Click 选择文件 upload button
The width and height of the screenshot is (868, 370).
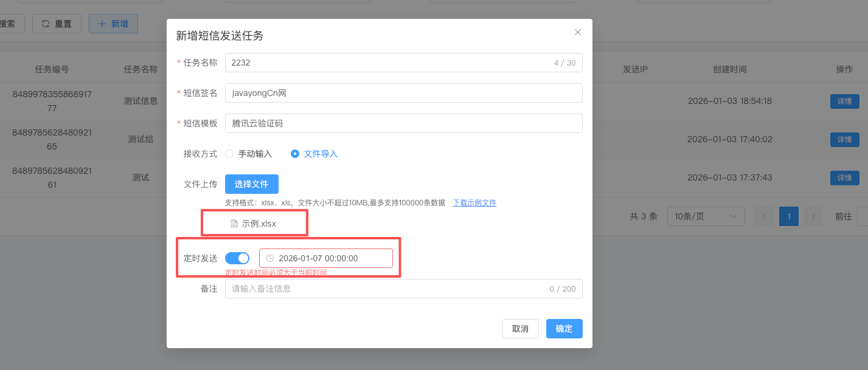pyautogui.click(x=251, y=184)
